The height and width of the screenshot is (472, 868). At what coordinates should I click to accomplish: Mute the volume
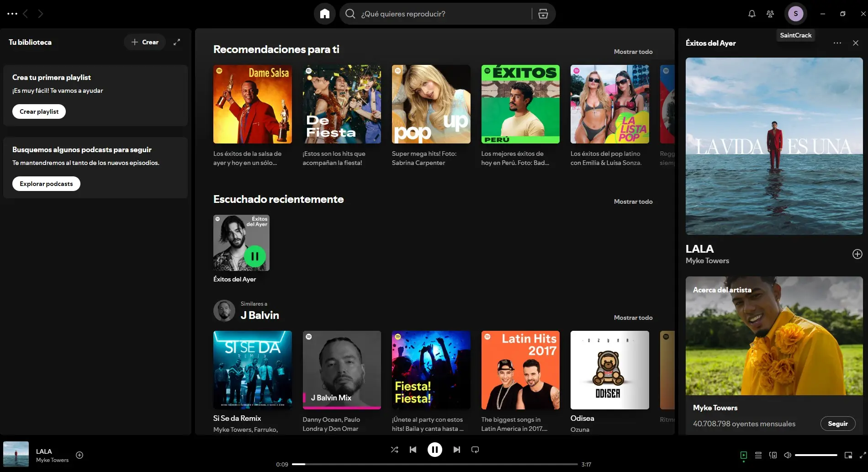coord(788,455)
